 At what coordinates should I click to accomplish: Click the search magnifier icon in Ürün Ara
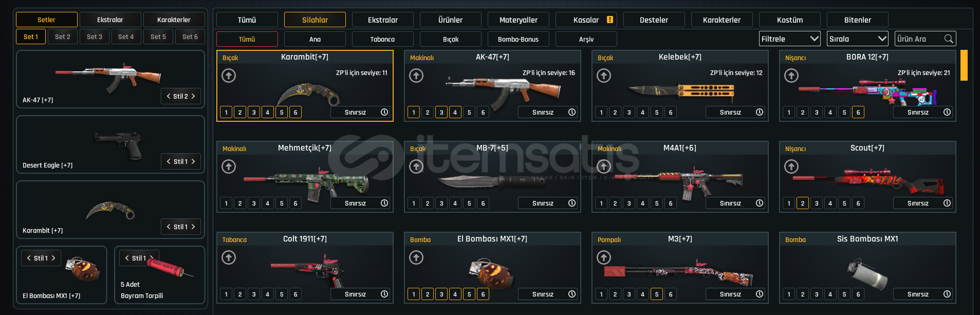pos(949,39)
